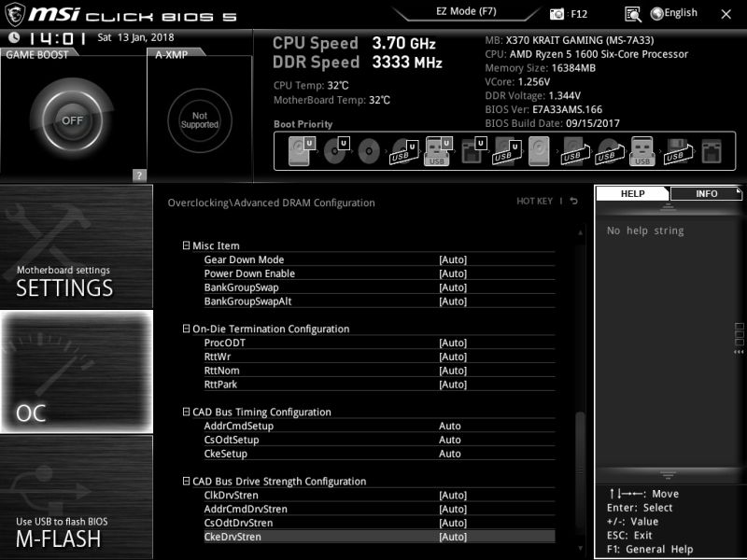Select the last network boot device icon
Screen dimensions: 747x560
[x=712, y=151]
